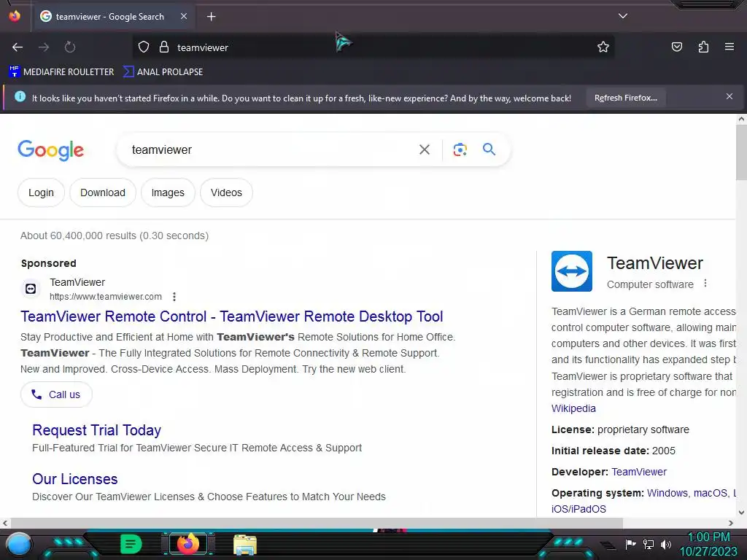Open the Windows operating system link

tap(667, 493)
